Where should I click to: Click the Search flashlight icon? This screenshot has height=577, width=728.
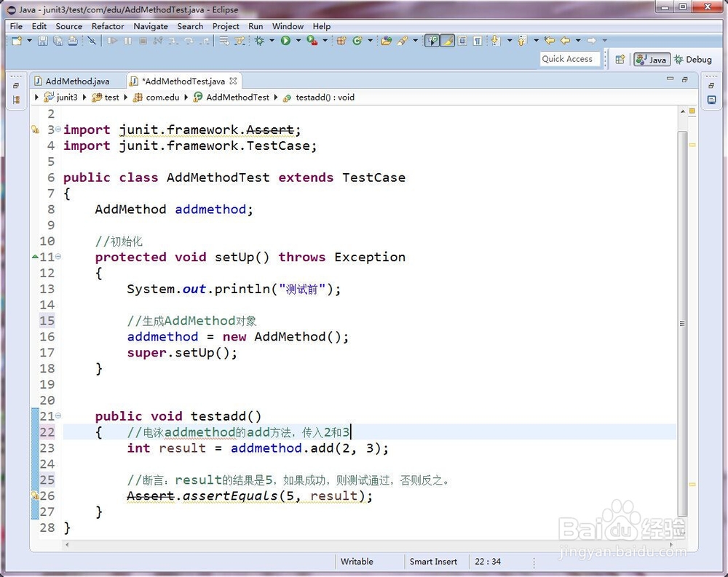[x=402, y=41]
